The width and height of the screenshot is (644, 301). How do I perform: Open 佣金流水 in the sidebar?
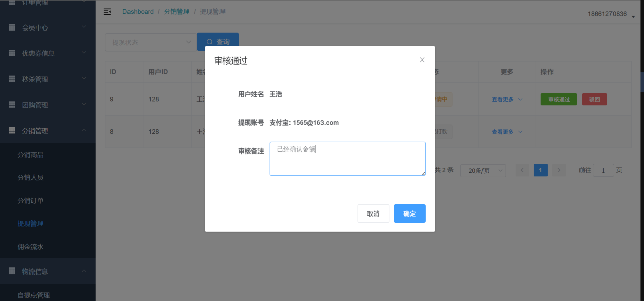tap(30, 247)
